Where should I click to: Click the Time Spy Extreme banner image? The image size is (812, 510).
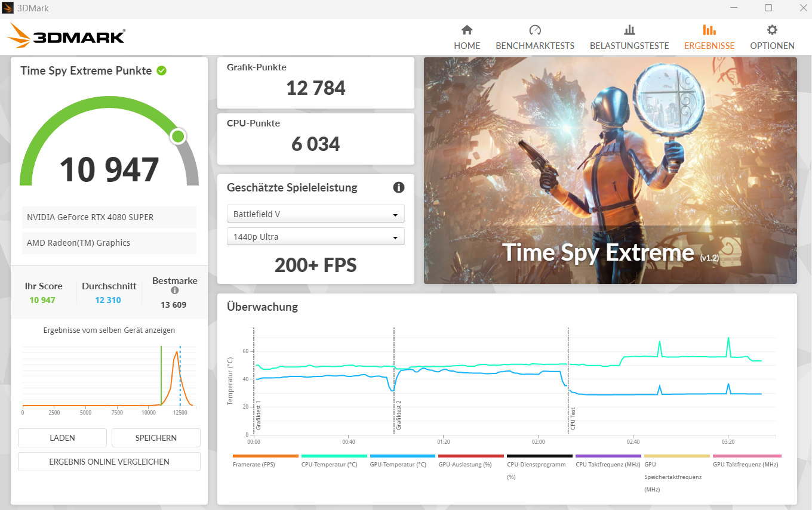tap(610, 171)
